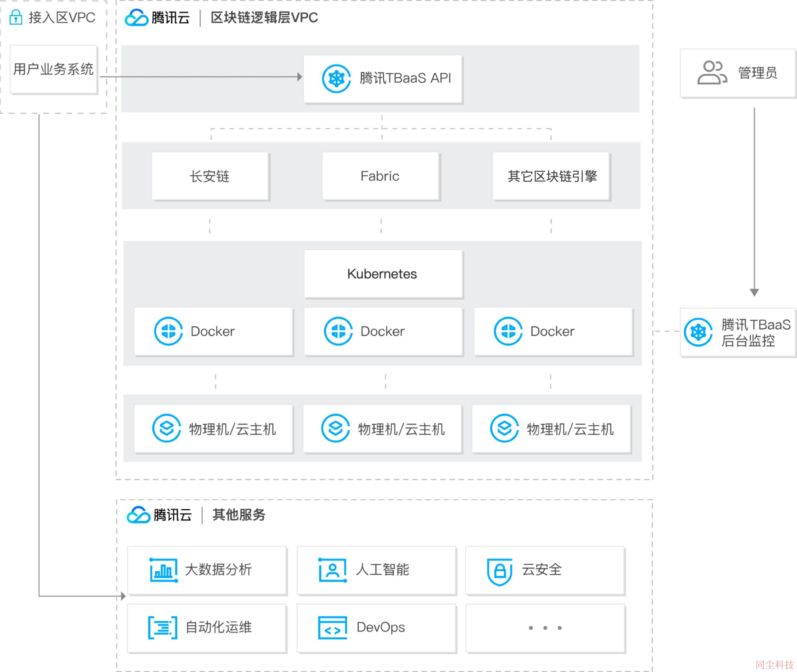Click the left Docker label

(213, 331)
